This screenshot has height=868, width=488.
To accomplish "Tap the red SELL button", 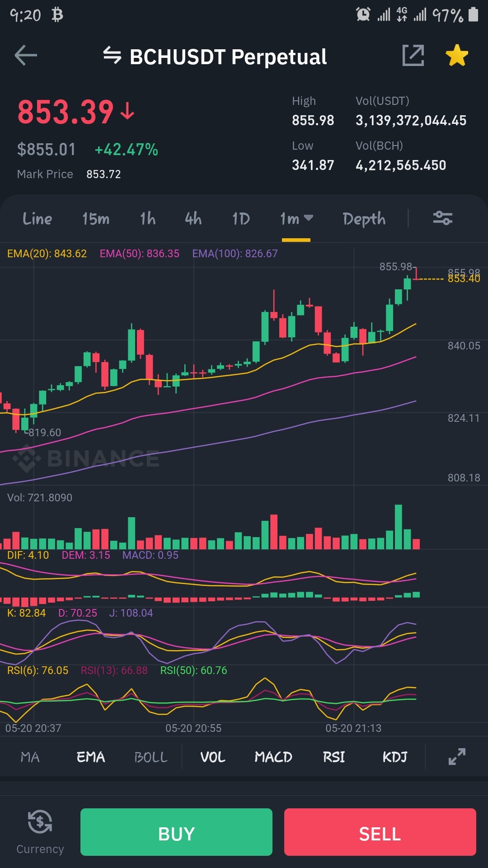I will [x=380, y=832].
